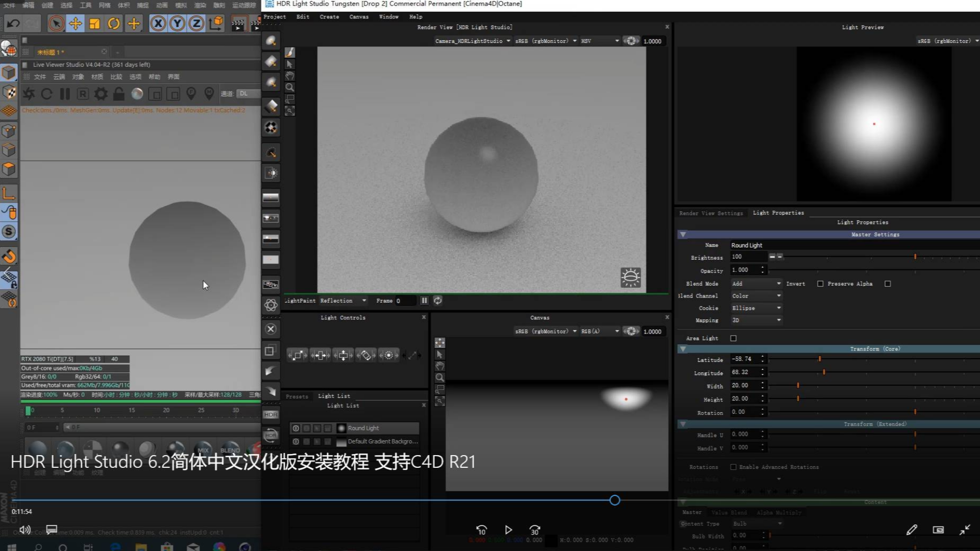This screenshot has height=551, width=980.
Task: Click the delete light circled X icon
Action: pos(271,329)
